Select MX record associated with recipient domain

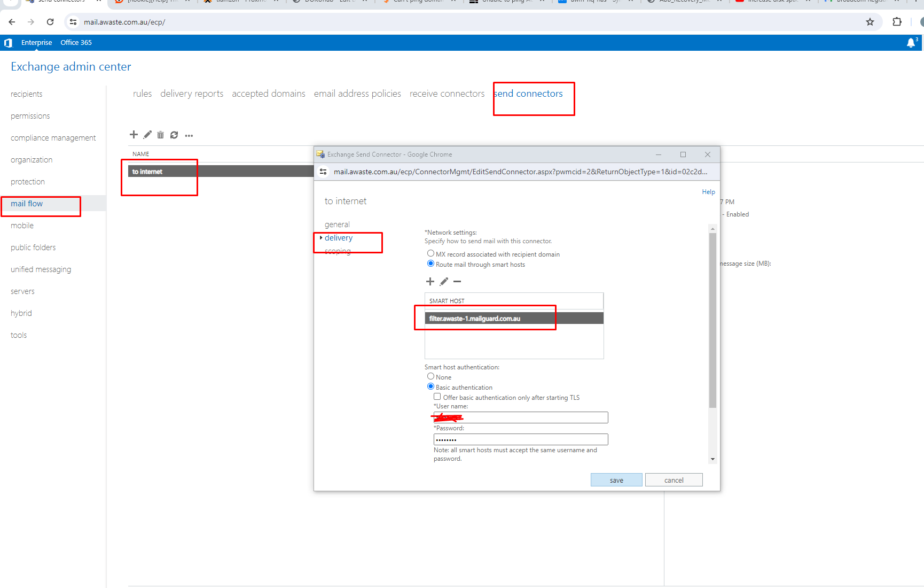coord(430,253)
